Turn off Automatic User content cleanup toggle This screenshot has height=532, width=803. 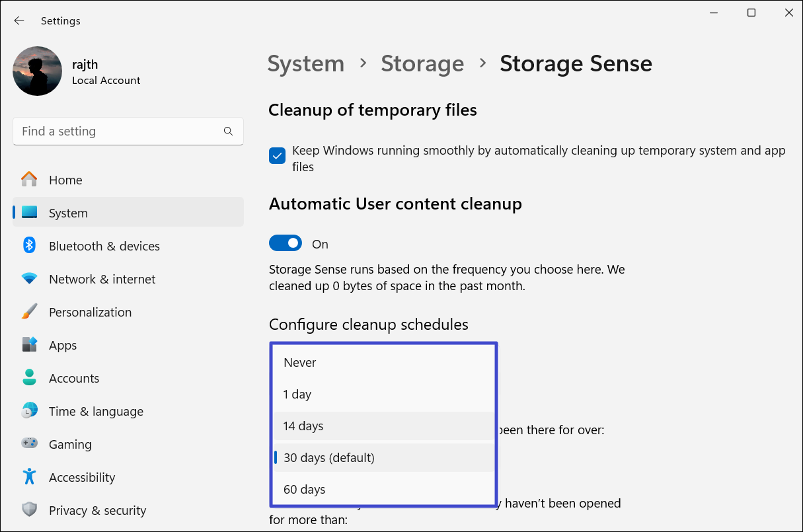point(286,244)
